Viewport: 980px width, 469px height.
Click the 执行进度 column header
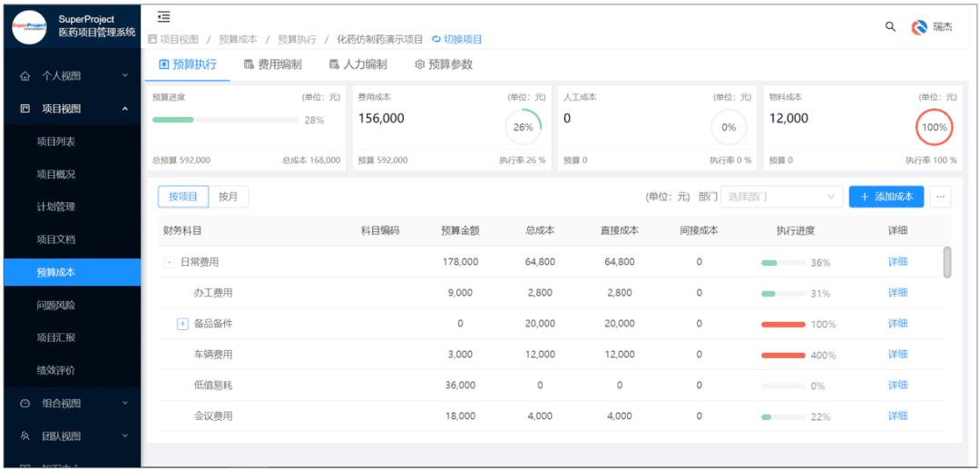pos(796,230)
